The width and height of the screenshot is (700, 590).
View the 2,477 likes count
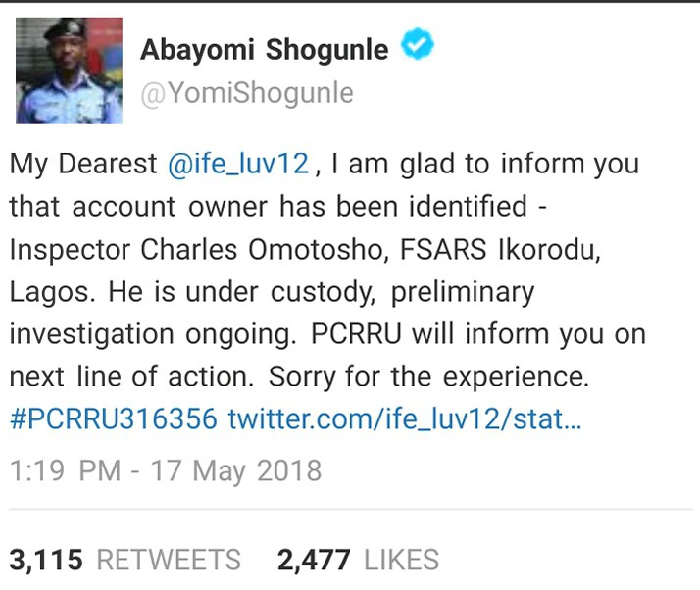tap(314, 560)
